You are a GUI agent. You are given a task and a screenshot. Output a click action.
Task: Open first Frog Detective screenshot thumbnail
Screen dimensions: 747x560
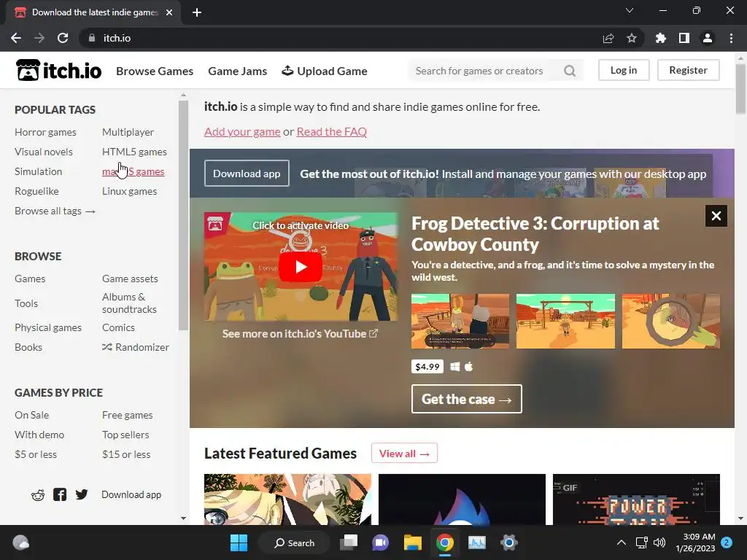(x=460, y=321)
